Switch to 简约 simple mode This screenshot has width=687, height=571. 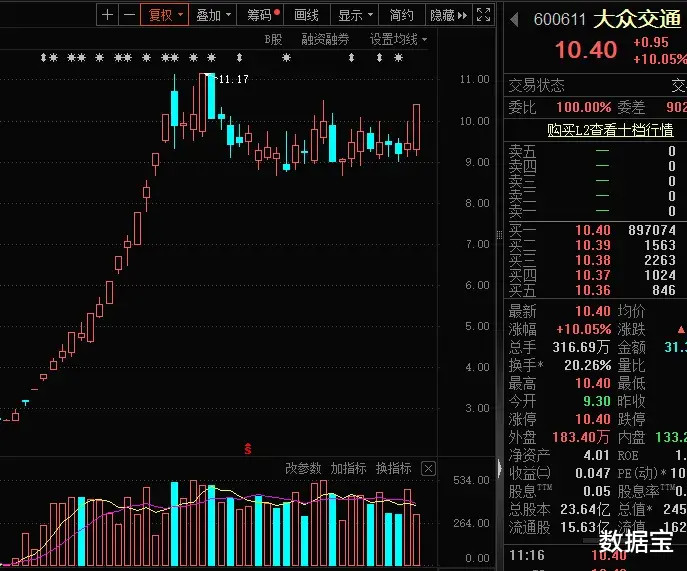pos(401,15)
